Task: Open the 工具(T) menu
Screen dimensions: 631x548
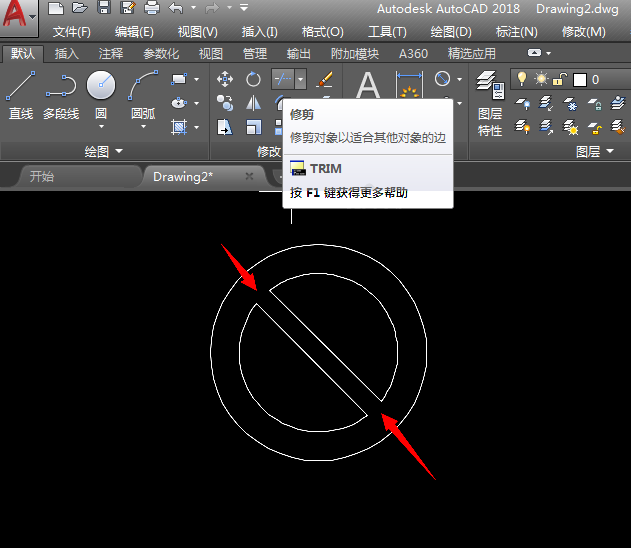Action: [387, 32]
